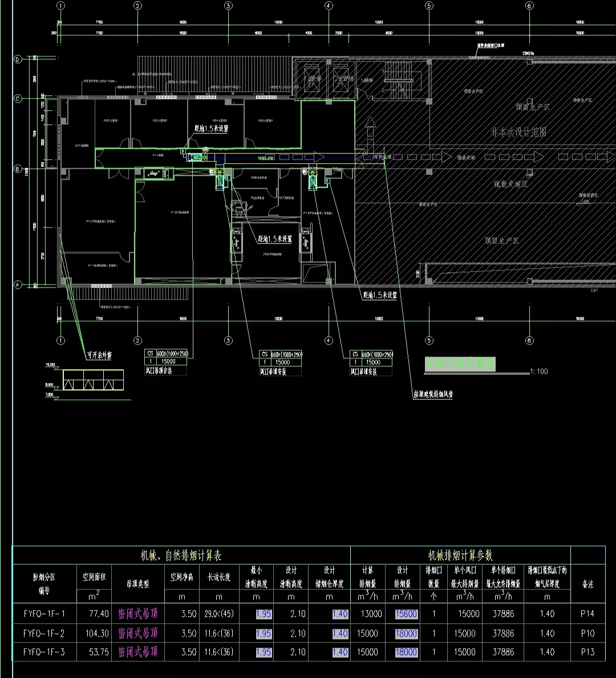Screen dimensions: 616x678
Task: Click grid axis bubble 4 at top
Action: pos(329,6)
